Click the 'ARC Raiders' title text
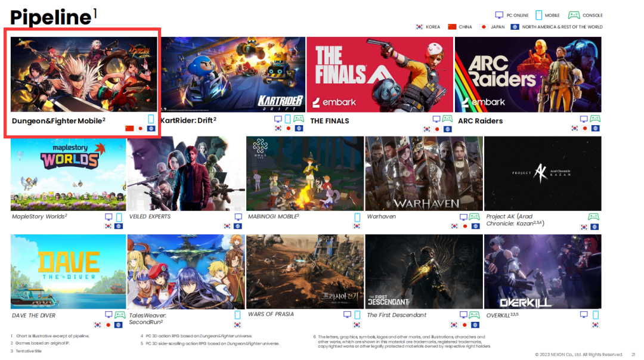Viewport: 644px width, 360px height. [481, 120]
